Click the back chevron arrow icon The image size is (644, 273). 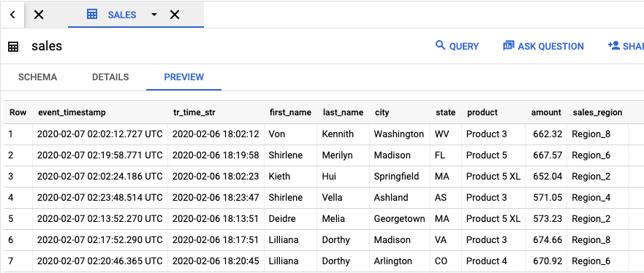[12, 15]
